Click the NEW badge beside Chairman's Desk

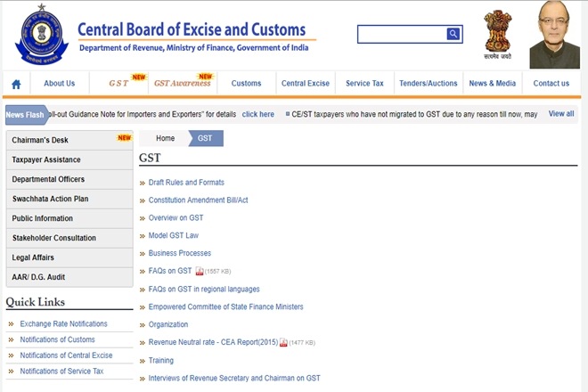coord(124,138)
